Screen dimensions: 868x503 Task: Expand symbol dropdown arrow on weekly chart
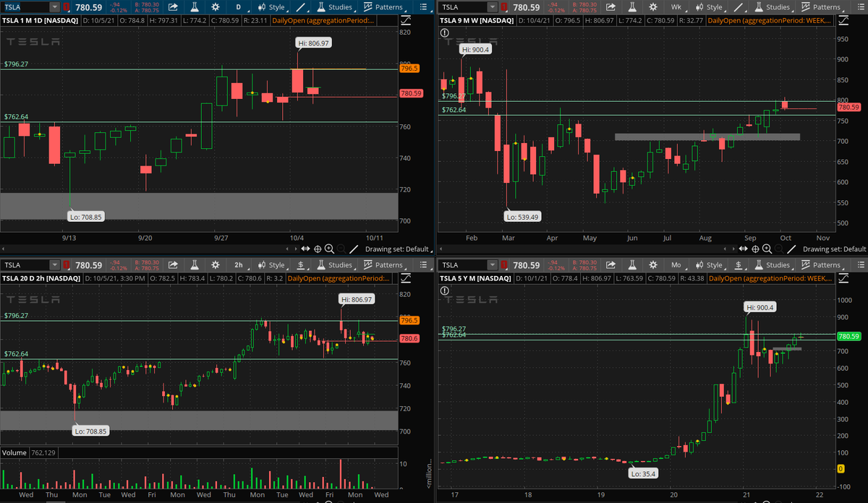point(491,7)
